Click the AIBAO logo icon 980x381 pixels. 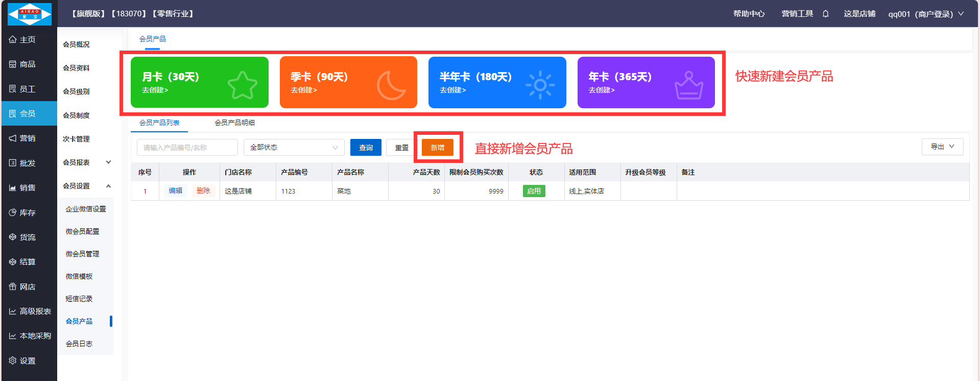click(x=30, y=14)
